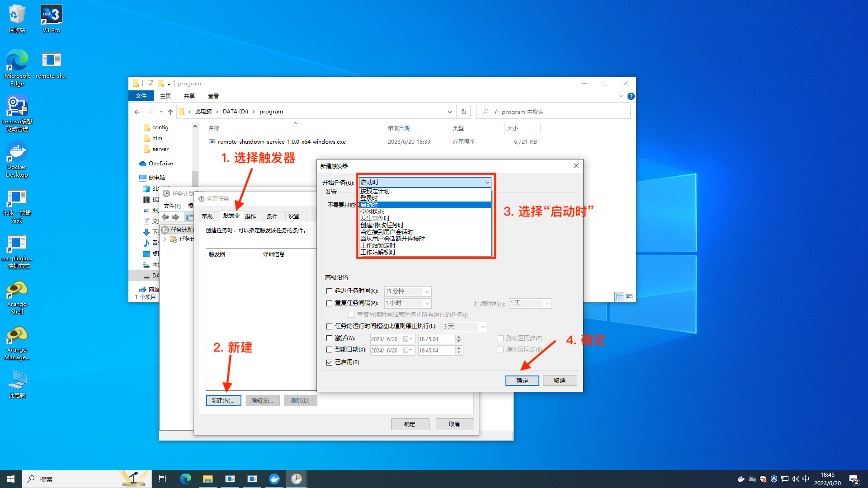
Task: Expand the Explorer ribbon chevron
Action: pyautogui.click(x=621, y=96)
